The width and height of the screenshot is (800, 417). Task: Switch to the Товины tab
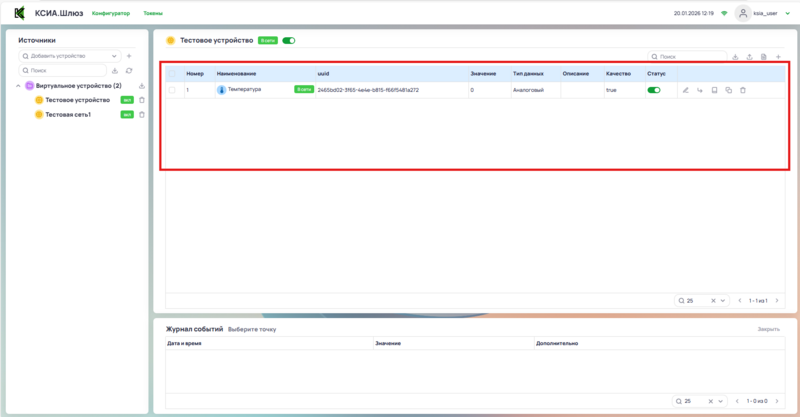tap(154, 14)
